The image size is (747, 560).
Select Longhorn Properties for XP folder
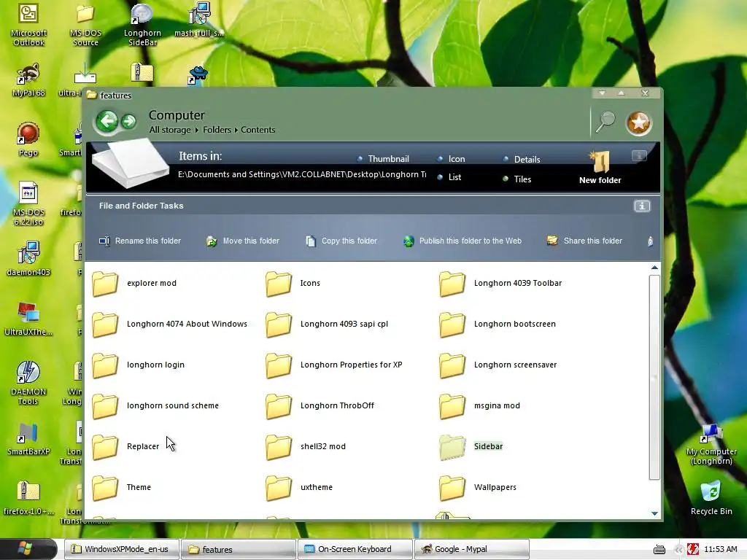pos(334,365)
